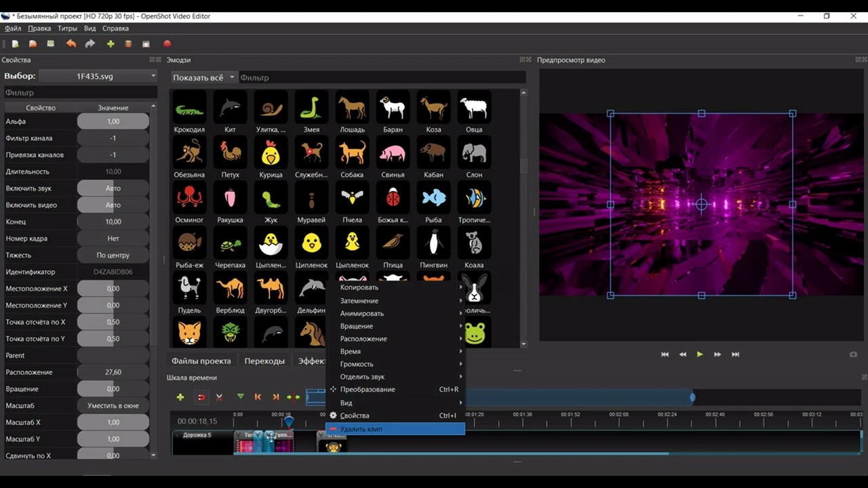Open the Масштаб value Уместить в окне
Screen dimensions: 868x488
click(x=113, y=405)
